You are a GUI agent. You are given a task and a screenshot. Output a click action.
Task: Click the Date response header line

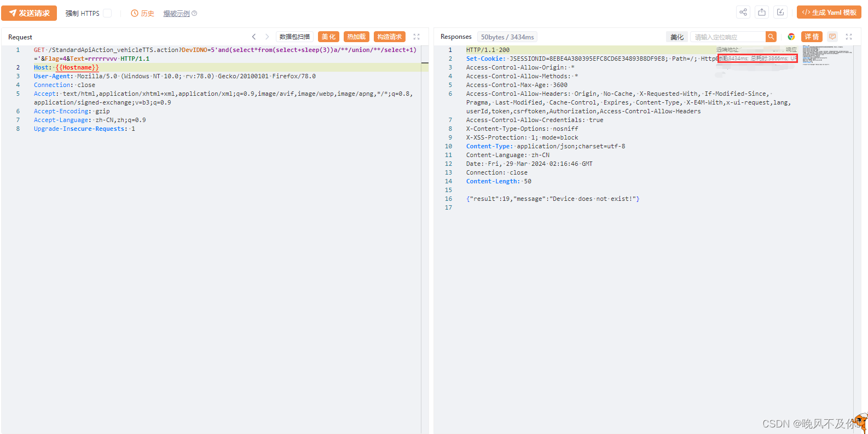point(529,164)
